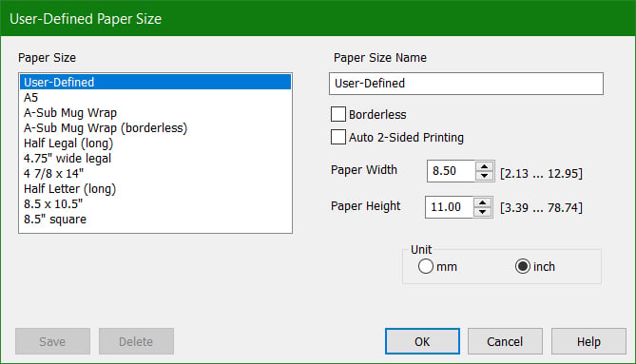636x364 pixels.
Task: Decrease Paper Width with down arrow
Action: [x=484, y=176]
